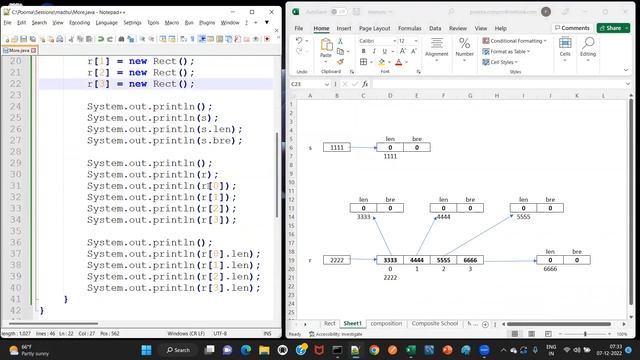Click Excel new sheet plus icon
The image size is (640, 360).
[x=485, y=324]
